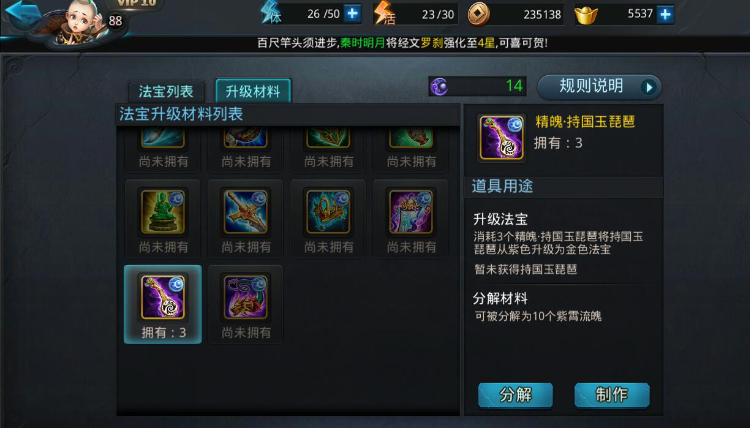Select the blue-gold ring material icon

pyautogui.click(x=329, y=212)
